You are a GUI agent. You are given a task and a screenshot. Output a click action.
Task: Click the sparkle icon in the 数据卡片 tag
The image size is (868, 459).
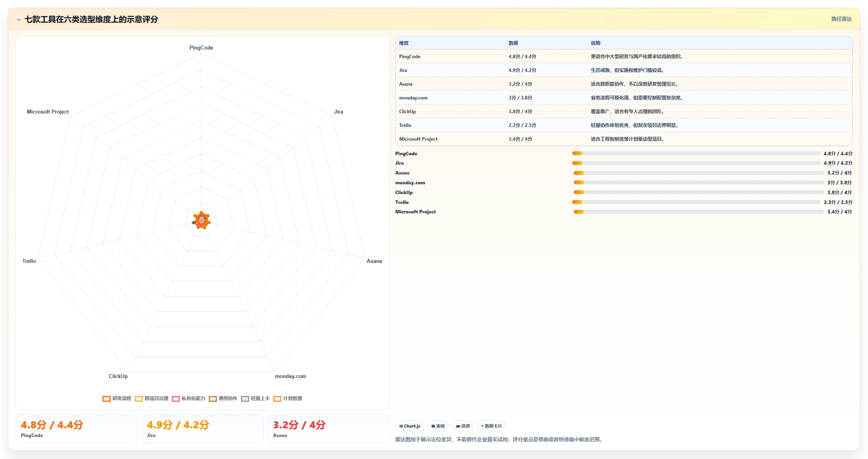(482, 426)
